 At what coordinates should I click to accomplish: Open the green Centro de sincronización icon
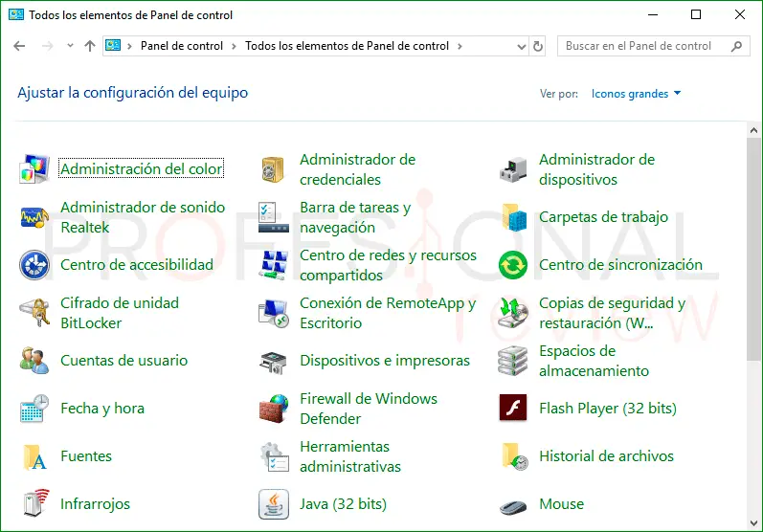click(513, 265)
